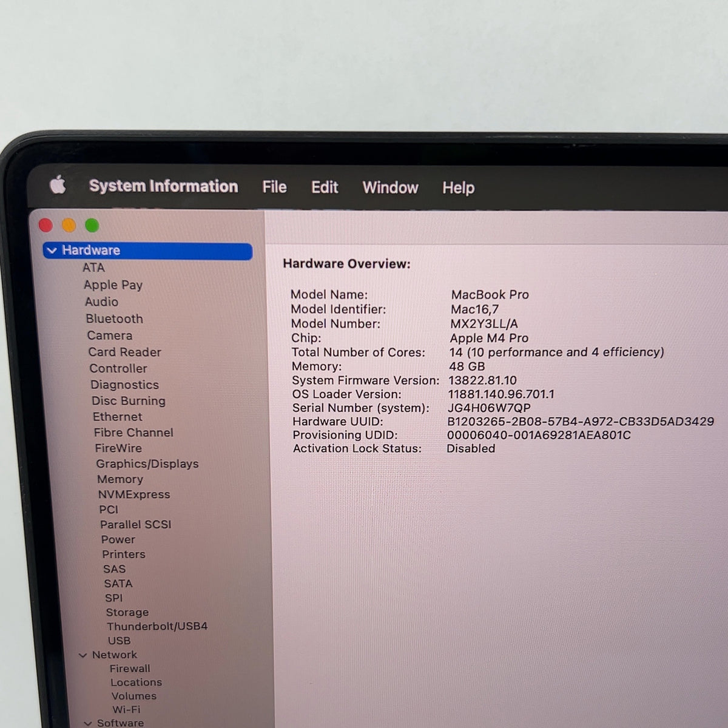
Task: Minimize window with the yellow button
Action: point(69,226)
